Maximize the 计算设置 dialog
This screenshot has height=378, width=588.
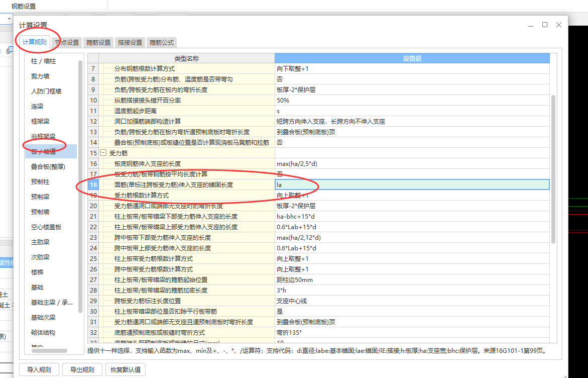(545, 25)
